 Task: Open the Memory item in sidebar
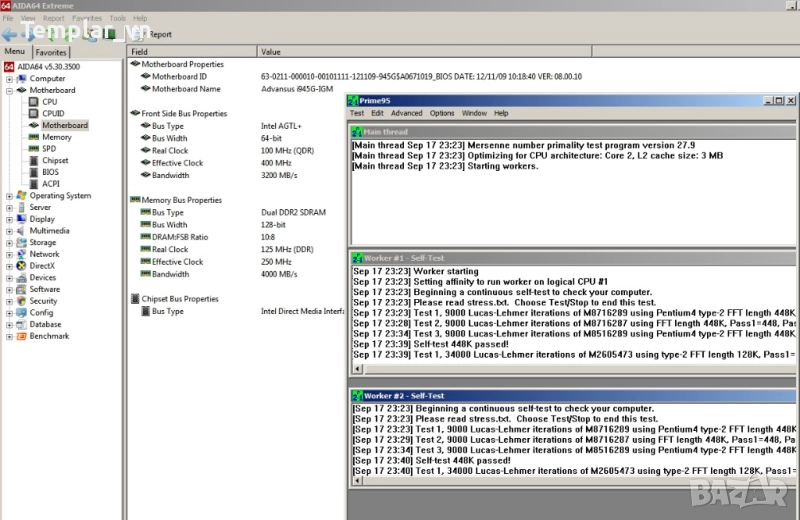click(56, 137)
